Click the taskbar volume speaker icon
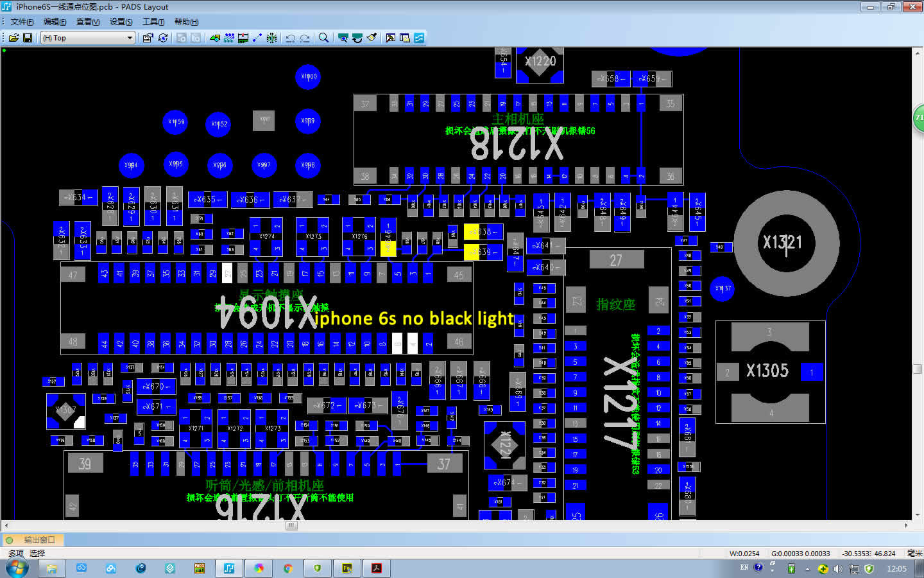 (x=838, y=569)
